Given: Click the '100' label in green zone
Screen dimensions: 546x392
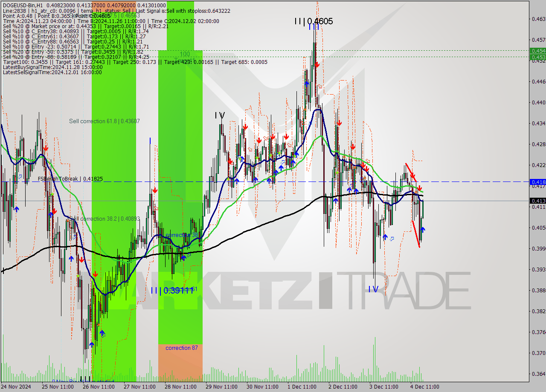Looking at the screenshot, I should tap(185, 54).
